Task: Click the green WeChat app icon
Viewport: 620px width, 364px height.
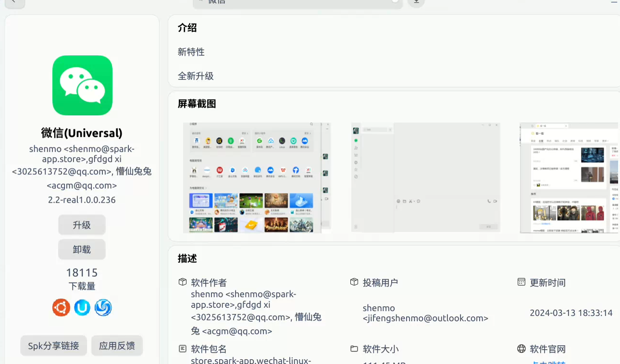Action: [82, 85]
